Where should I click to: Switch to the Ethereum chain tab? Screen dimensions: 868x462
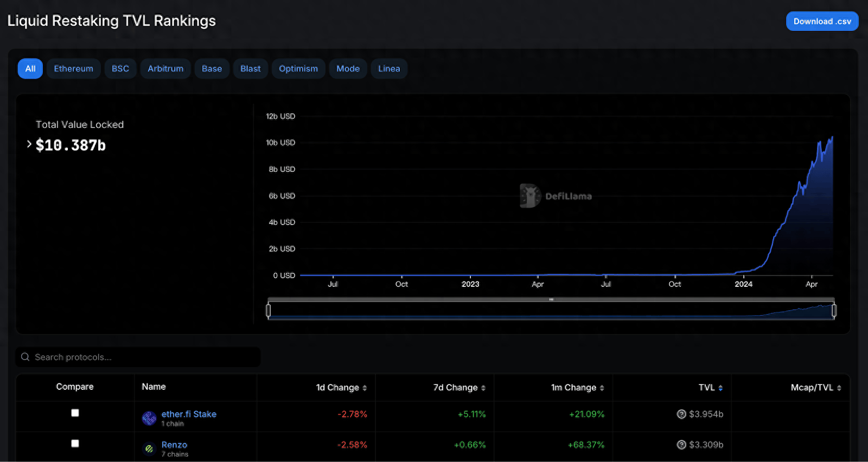[73, 69]
